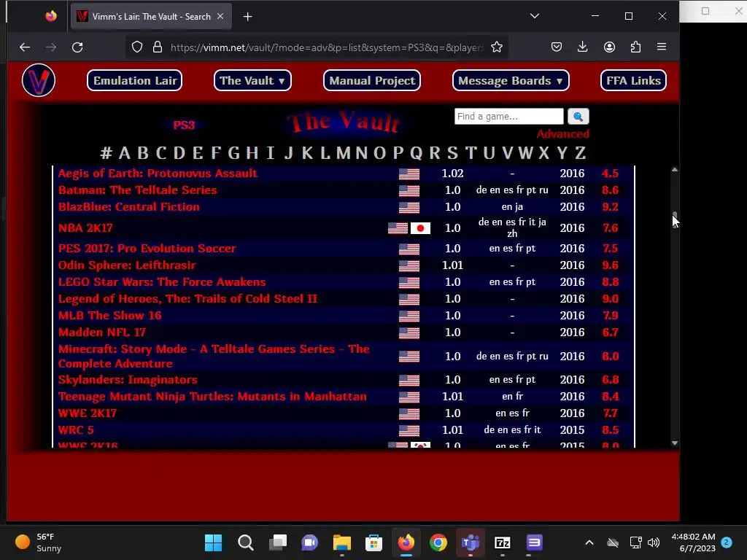The width and height of the screenshot is (747, 560).
Task: Open Odin Sphere: Leifthrasir
Action: tap(127, 265)
